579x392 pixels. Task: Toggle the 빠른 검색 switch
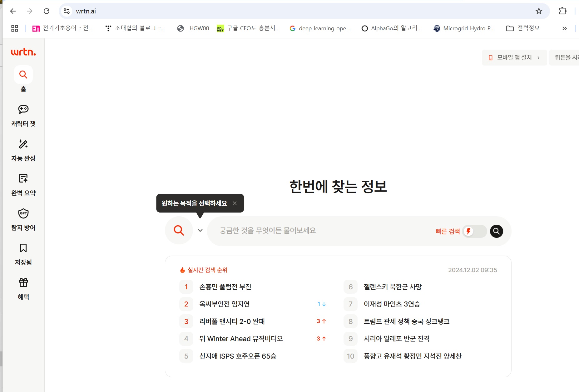click(474, 231)
